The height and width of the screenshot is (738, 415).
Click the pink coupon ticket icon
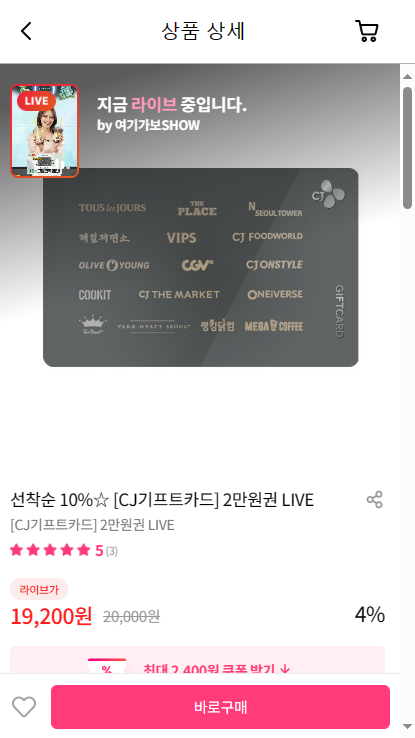coord(107,666)
